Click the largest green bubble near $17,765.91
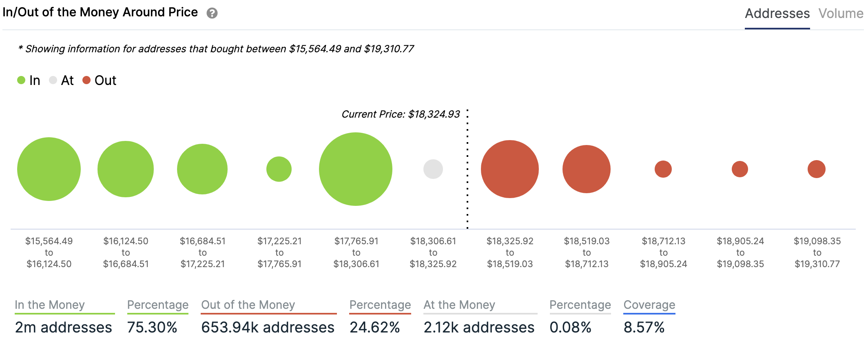 [x=356, y=169]
